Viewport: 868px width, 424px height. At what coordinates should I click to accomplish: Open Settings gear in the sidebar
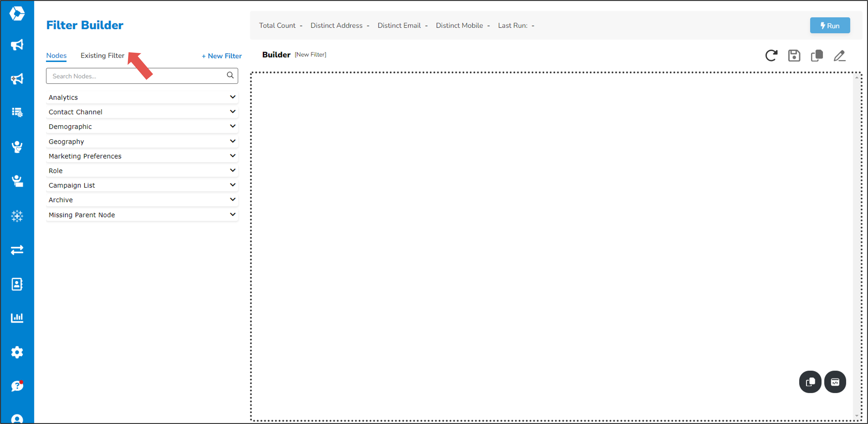[x=17, y=352]
